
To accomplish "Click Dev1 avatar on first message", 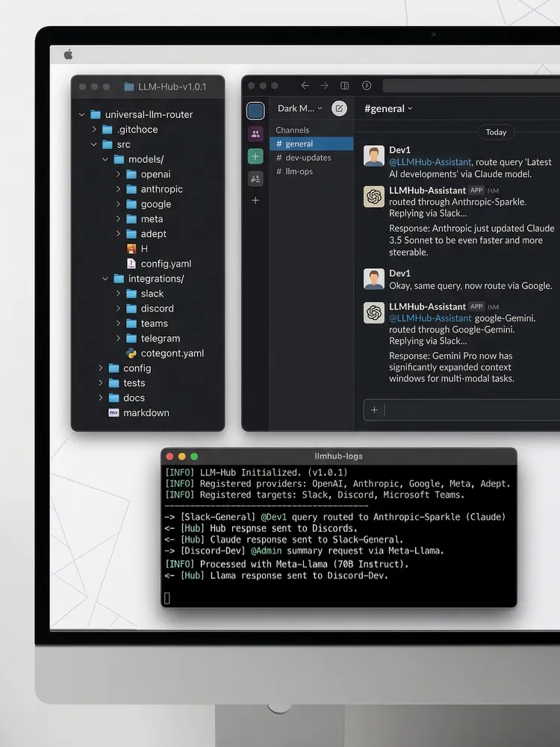I will (x=374, y=156).
